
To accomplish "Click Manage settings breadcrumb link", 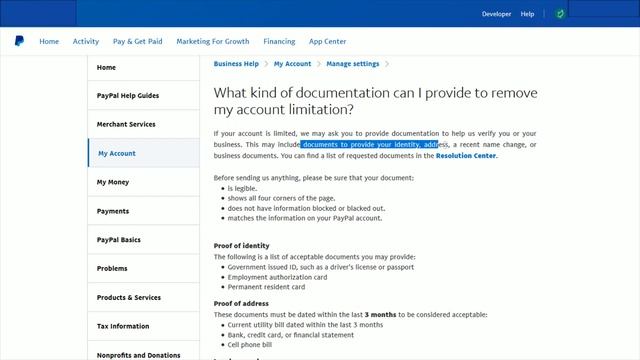I will pyautogui.click(x=353, y=64).
